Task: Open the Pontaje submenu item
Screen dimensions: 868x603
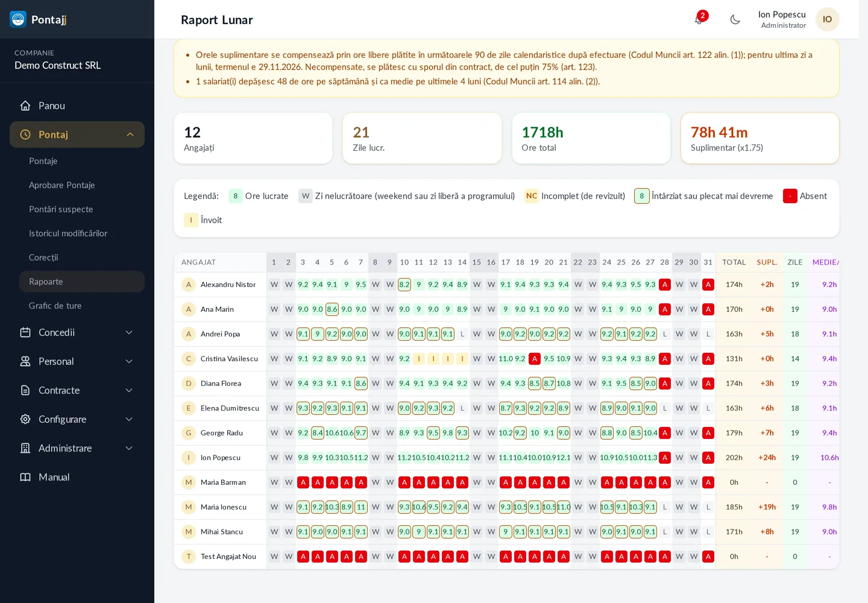Action: [x=82, y=161]
